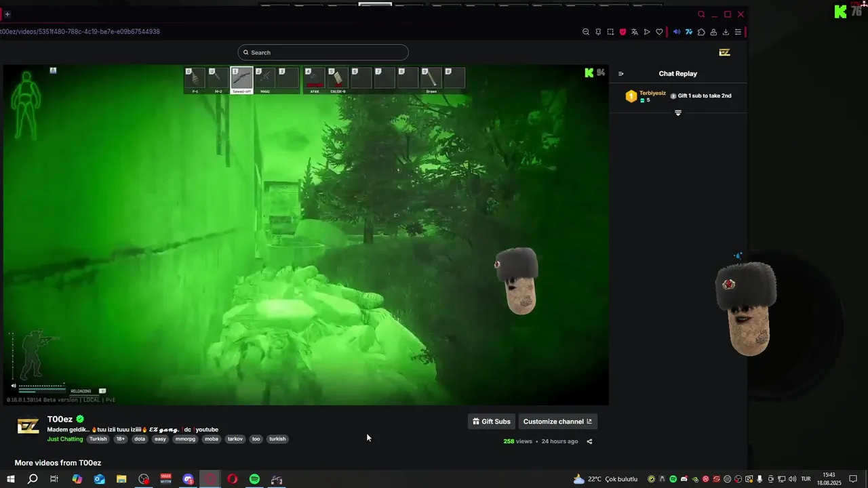Select the easy tag chip
This screenshot has height=488, width=868.
160,439
